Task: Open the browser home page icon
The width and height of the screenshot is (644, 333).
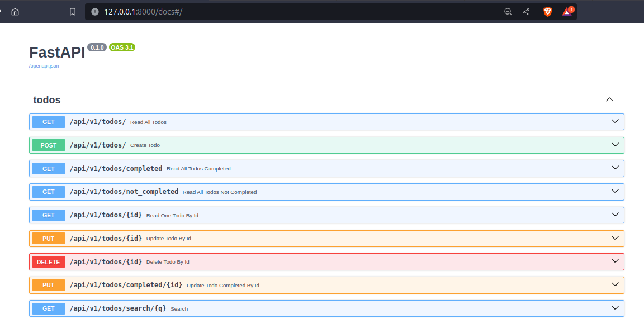Action: pos(15,12)
